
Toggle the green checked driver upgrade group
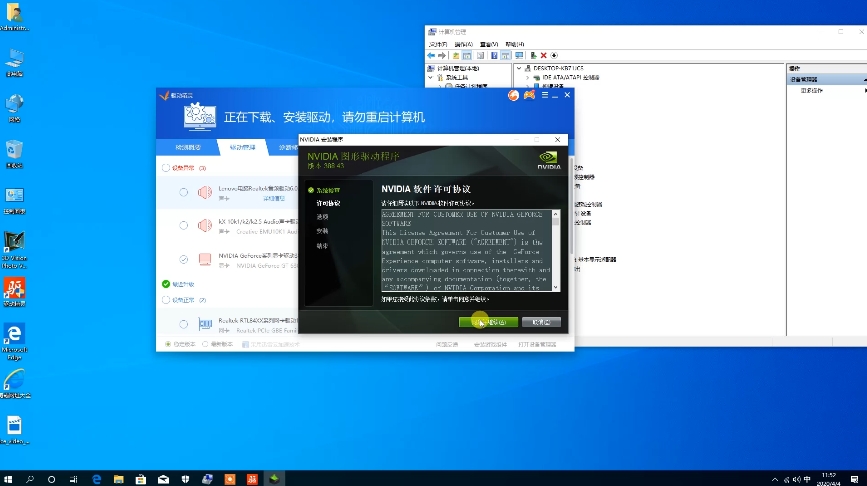[x=166, y=284]
